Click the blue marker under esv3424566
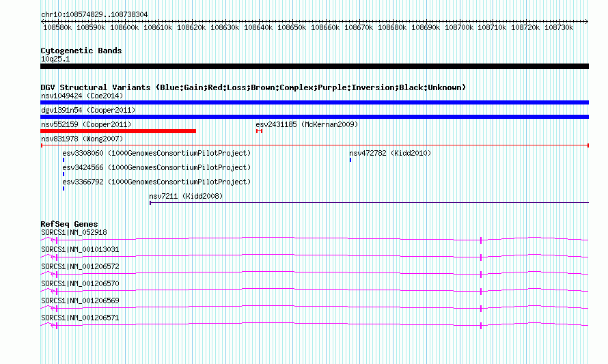Viewport: 608px width, 364px height. click(x=64, y=174)
